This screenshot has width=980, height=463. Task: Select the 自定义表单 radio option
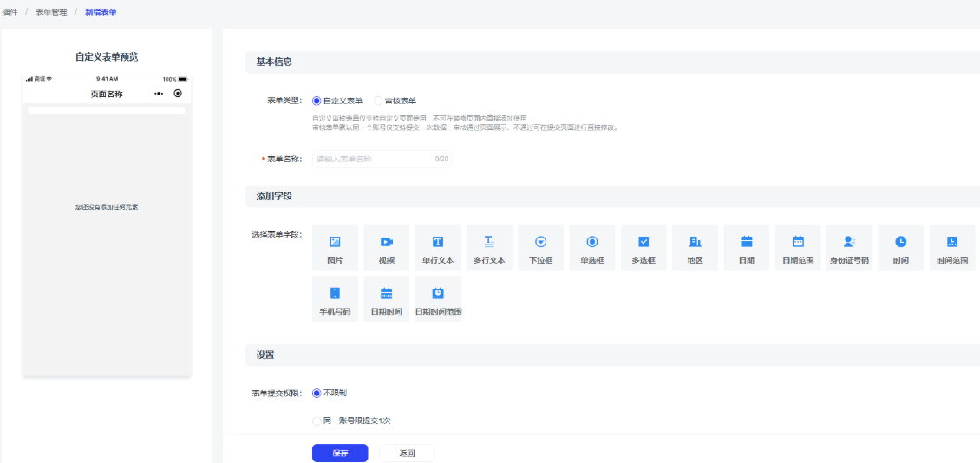(x=317, y=101)
